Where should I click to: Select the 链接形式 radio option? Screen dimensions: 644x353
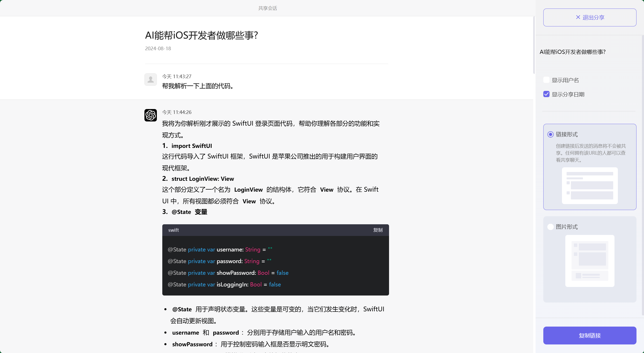click(550, 134)
